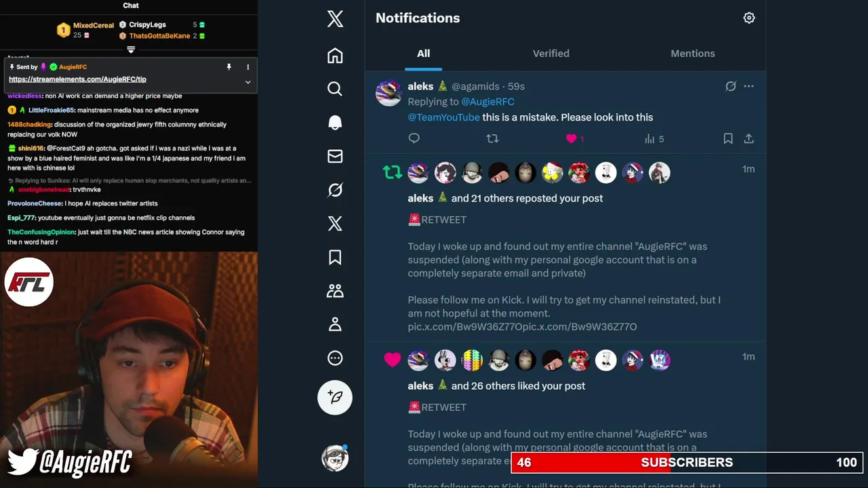Switch to the Verified tab
This screenshot has height=488, width=868.
[551, 54]
